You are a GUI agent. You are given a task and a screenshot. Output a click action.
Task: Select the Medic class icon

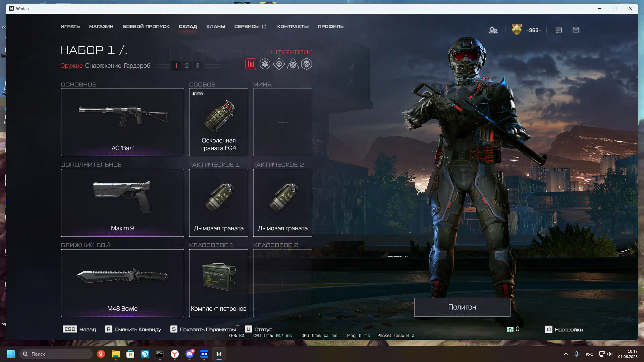[265, 64]
